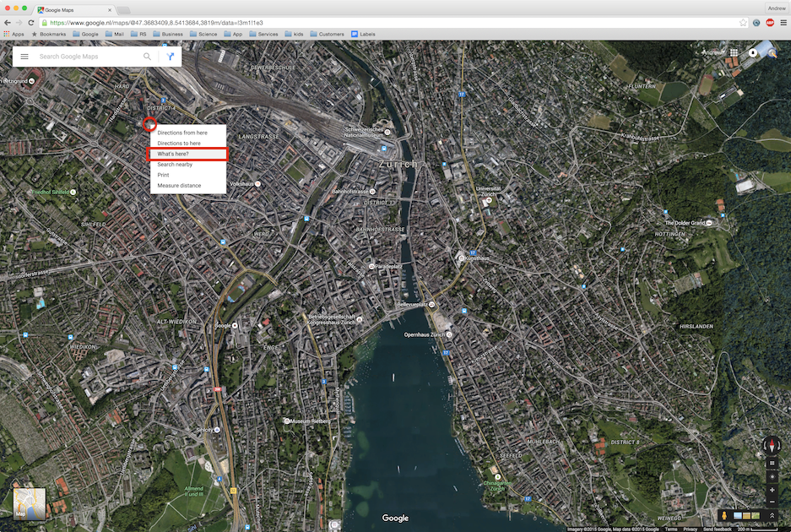Select "What's here?" in the context menu

(171, 154)
